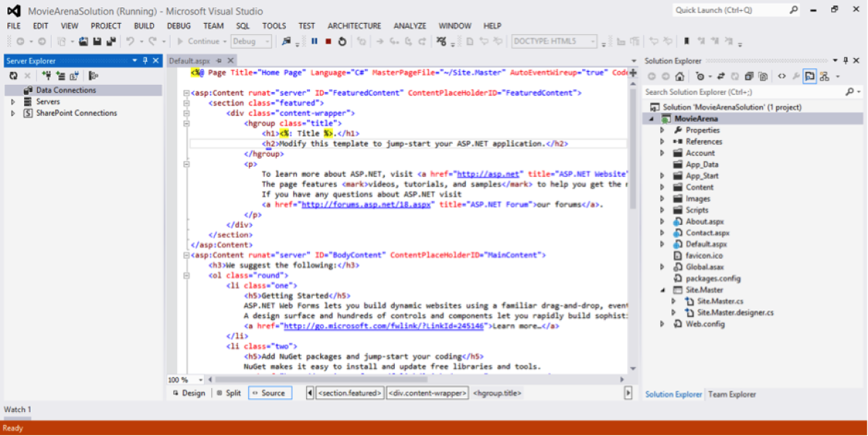Open the ARCHITECTURE menu

(x=354, y=26)
